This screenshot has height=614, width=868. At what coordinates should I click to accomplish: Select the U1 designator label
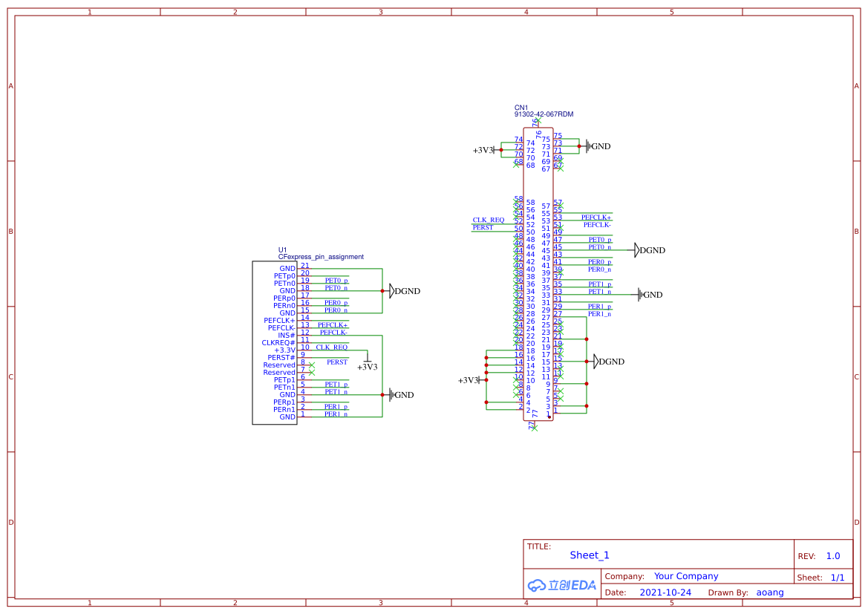click(282, 249)
